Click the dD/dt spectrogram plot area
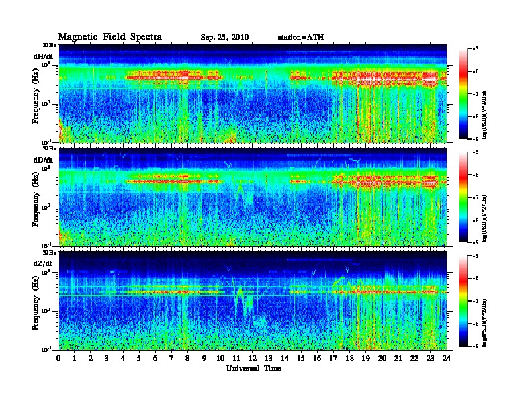The image size is (532, 411). [x=253, y=197]
